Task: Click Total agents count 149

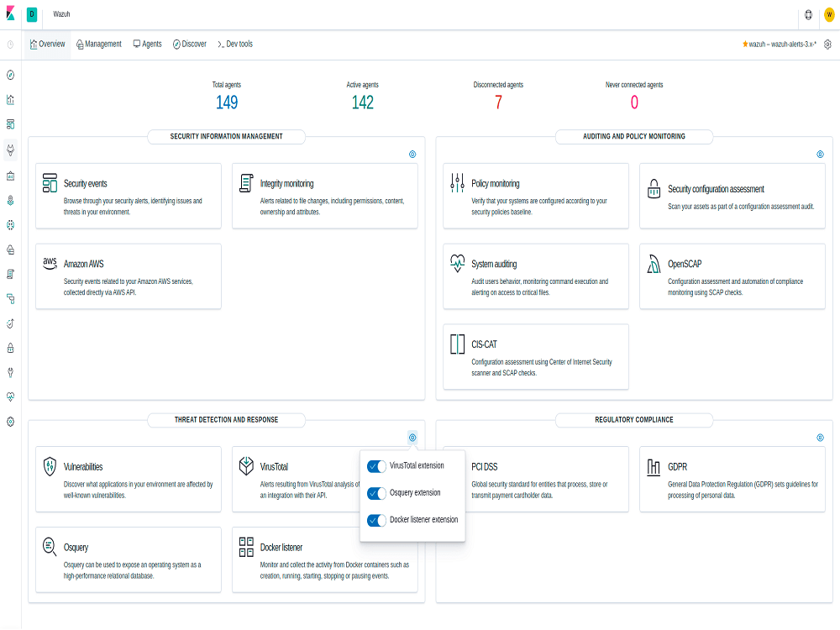Action: (x=227, y=102)
